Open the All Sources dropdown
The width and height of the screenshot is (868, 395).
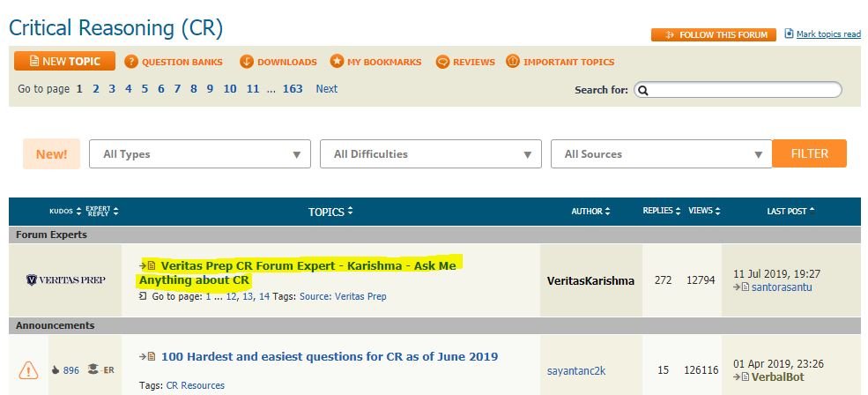tap(661, 154)
